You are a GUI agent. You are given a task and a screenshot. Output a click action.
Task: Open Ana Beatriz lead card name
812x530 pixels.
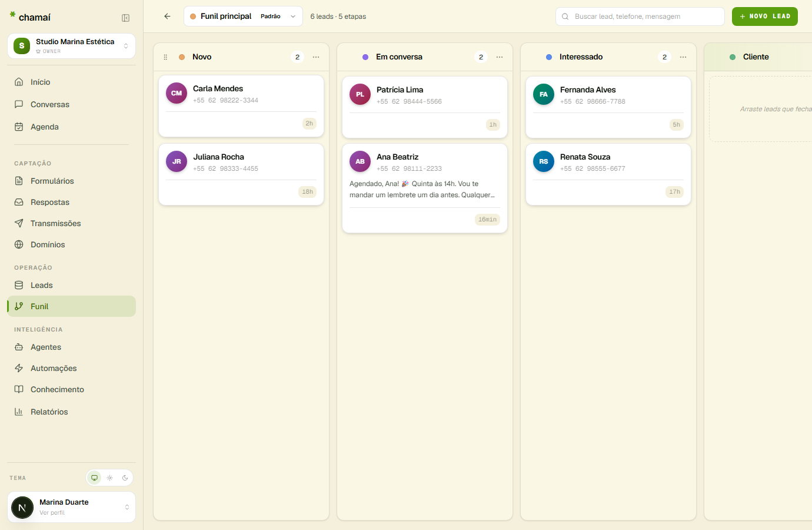[x=397, y=157]
